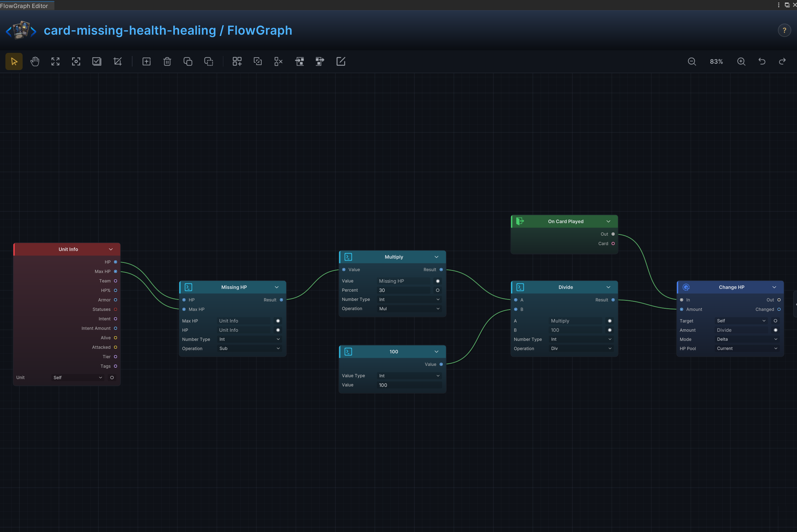This screenshot has width=797, height=532.
Task: Zoom in with the magnifier plus
Action: tap(741, 61)
